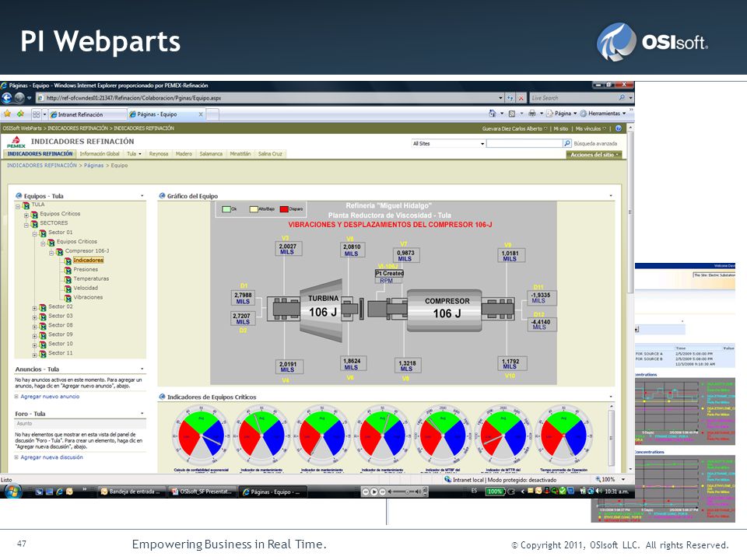The image size is (747, 560).
Task: Open Acciones del sitio menu
Action: click(594, 155)
